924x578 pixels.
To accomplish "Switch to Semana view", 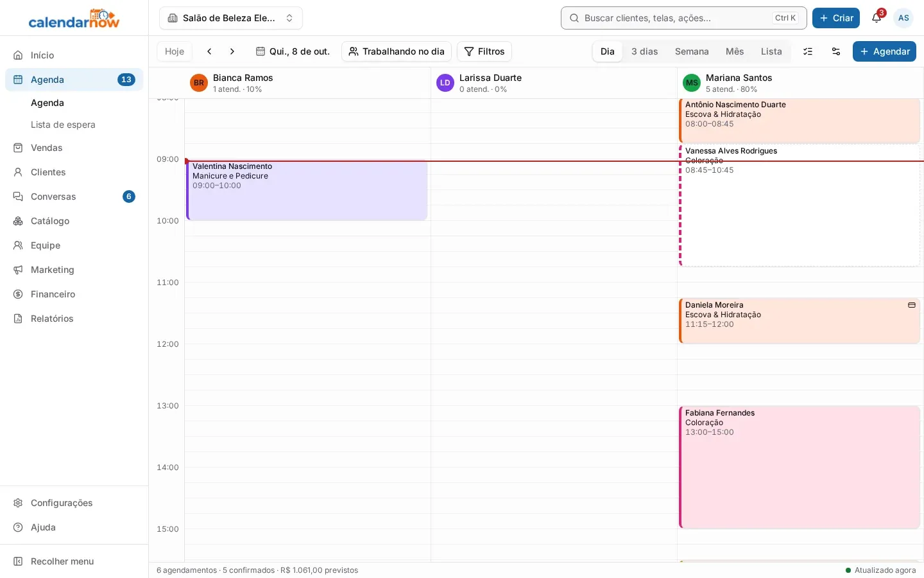I will 692,51.
